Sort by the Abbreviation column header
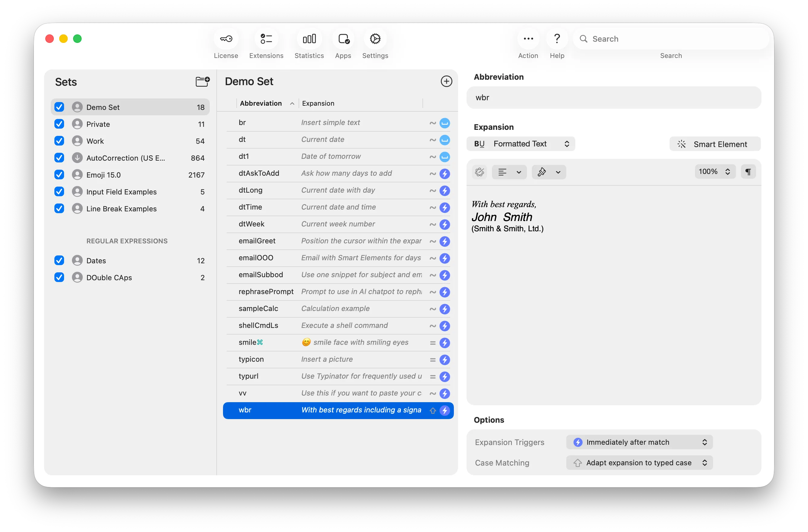The width and height of the screenshot is (808, 532). tap(261, 103)
